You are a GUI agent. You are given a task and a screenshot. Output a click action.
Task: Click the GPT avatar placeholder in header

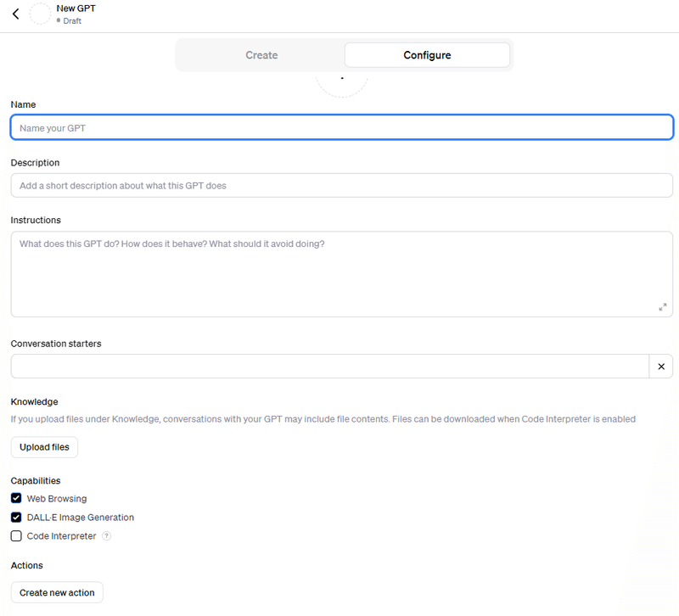click(x=40, y=14)
